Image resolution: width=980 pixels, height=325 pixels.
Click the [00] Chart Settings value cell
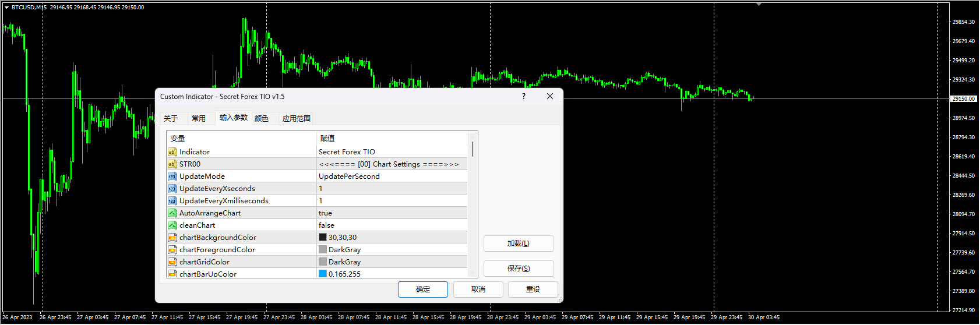[392, 164]
